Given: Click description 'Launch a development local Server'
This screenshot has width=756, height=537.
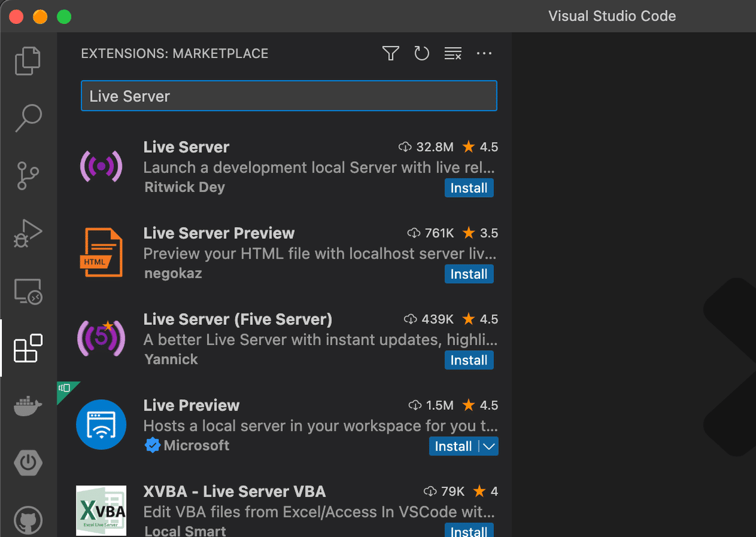Looking at the screenshot, I should (319, 167).
